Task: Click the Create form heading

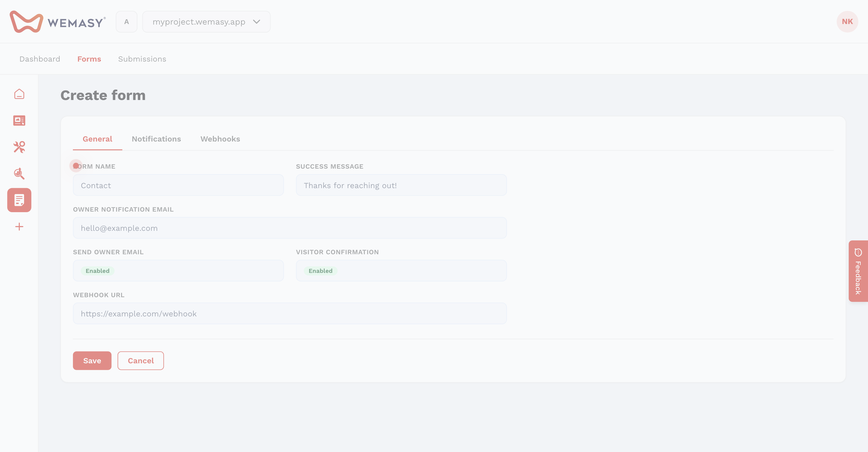Action: coord(103,95)
